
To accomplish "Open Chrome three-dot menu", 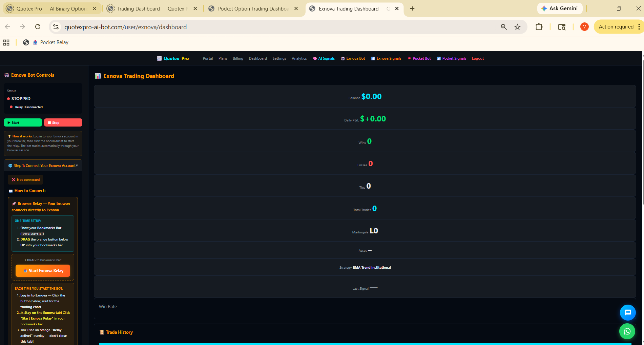I will point(639,27).
